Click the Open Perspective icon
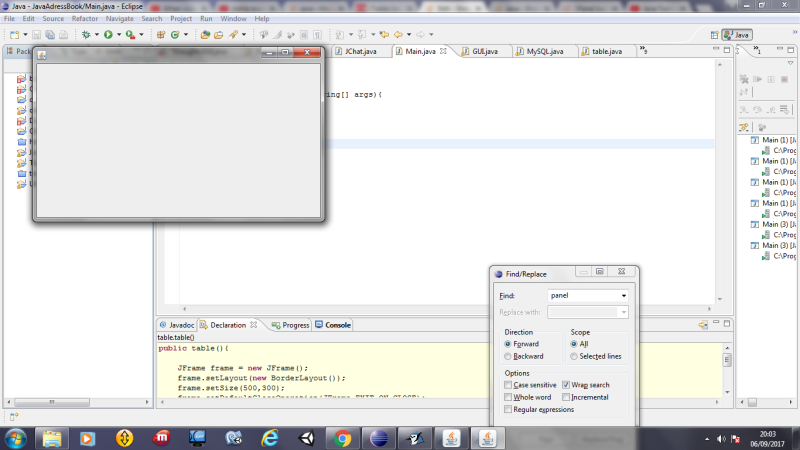Image resolution: width=800 pixels, height=450 pixels. (714, 35)
